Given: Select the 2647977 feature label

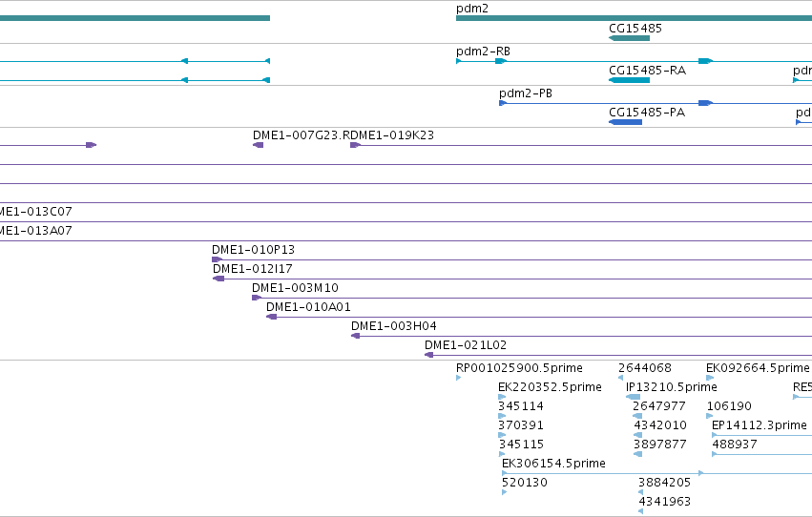Looking at the screenshot, I should pyautogui.click(x=658, y=406).
